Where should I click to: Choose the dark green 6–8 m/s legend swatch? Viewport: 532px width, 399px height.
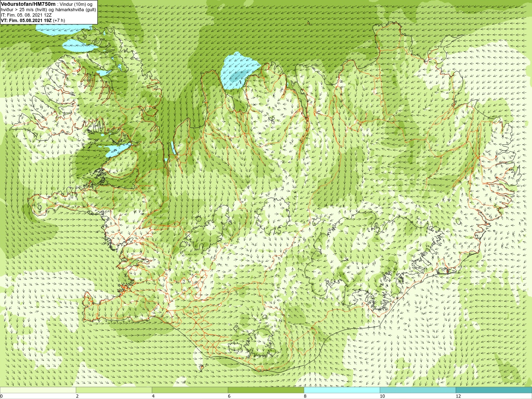266,390
